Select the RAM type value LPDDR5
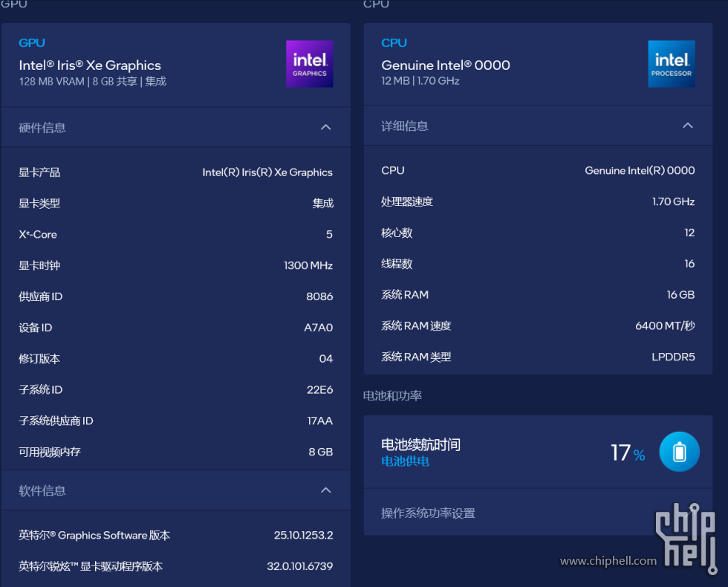 673,357
